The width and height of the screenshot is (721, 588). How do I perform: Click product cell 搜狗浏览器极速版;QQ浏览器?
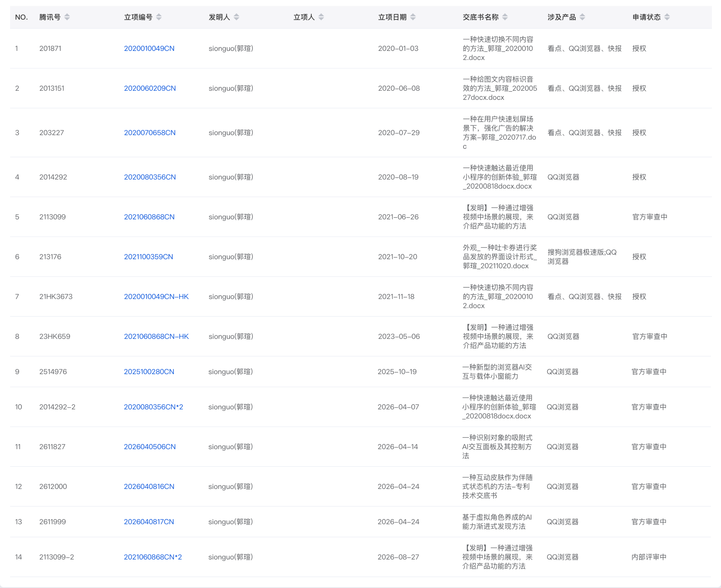582,257
